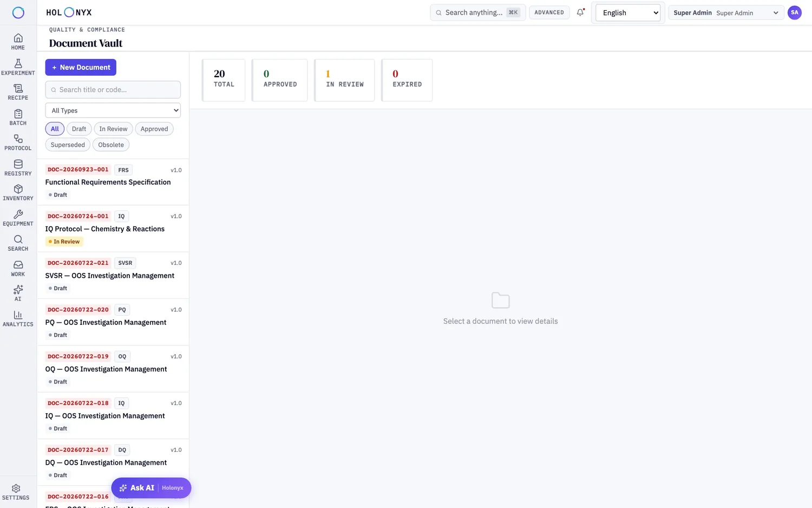Click document code DOC-20260722-020
Viewport: 812px width, 508px height.
pyautogui.click(x=78, y=310)
